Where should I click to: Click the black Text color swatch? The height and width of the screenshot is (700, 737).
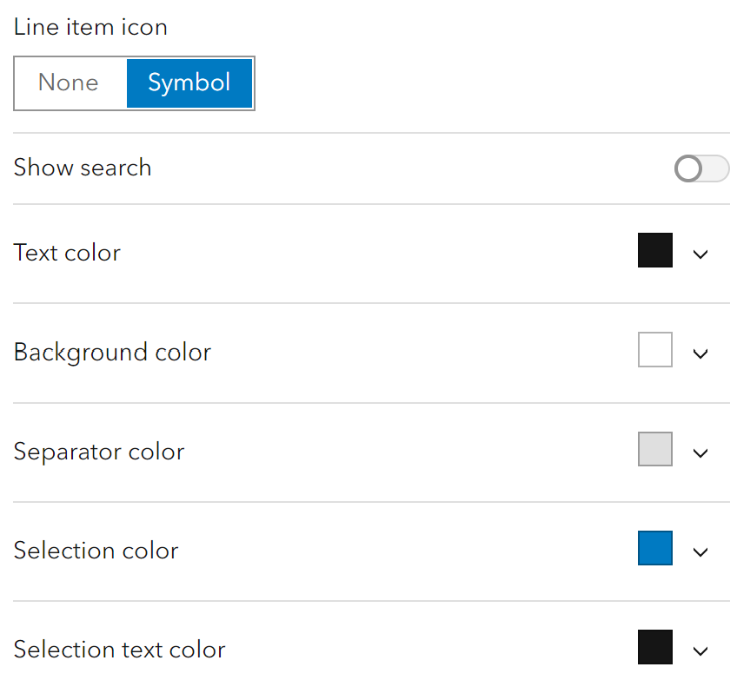[x=655, y=251]
